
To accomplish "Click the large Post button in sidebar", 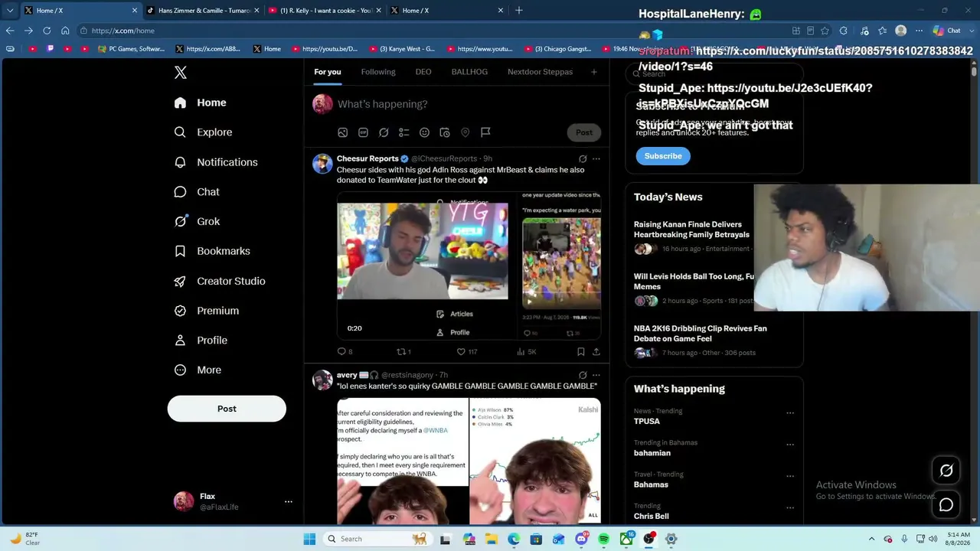I will tap(227, 409).
